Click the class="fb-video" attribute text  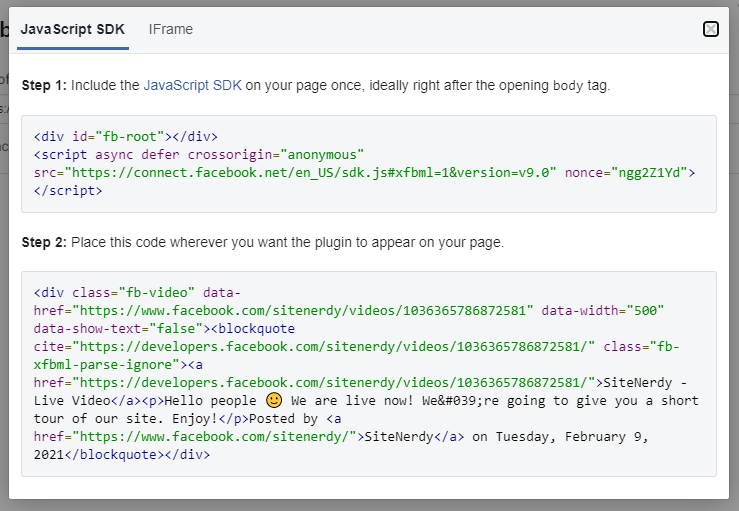coord(133,293)
